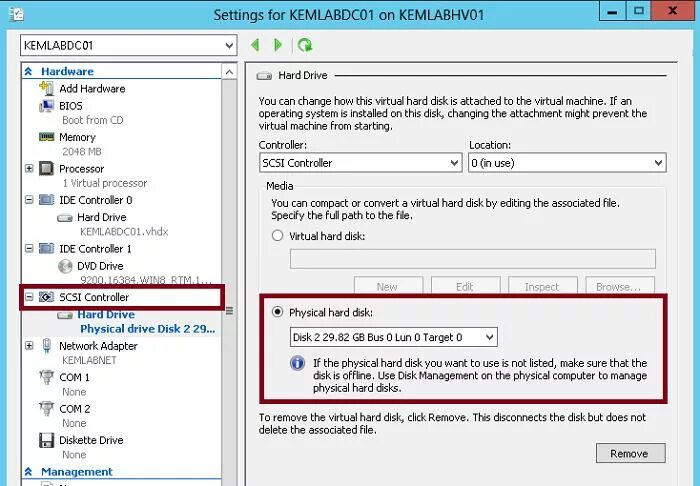The width and height of the screenshot is (700, 486).
Task: Click the KEMLABNET network label
Action: 89,360
